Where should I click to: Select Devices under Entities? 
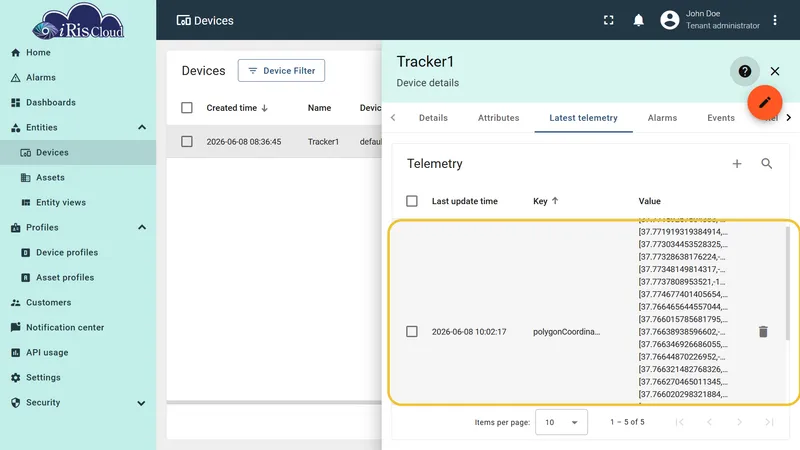click(x=78, y=153)
